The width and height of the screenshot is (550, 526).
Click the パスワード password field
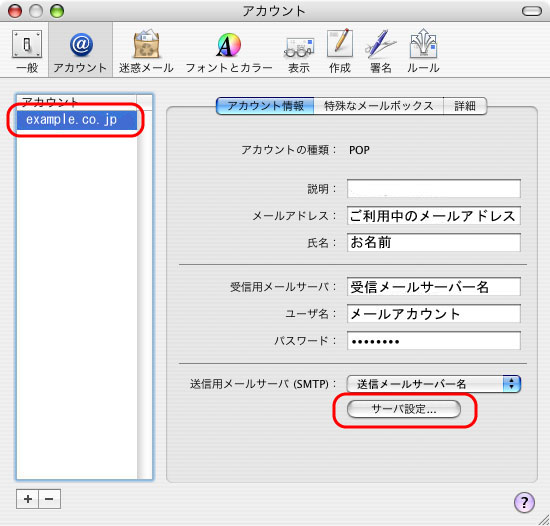[434, 340]
